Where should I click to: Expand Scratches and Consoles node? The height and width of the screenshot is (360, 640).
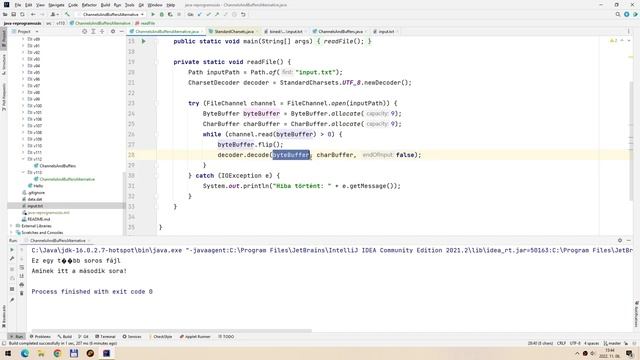[x=11, y=233]
